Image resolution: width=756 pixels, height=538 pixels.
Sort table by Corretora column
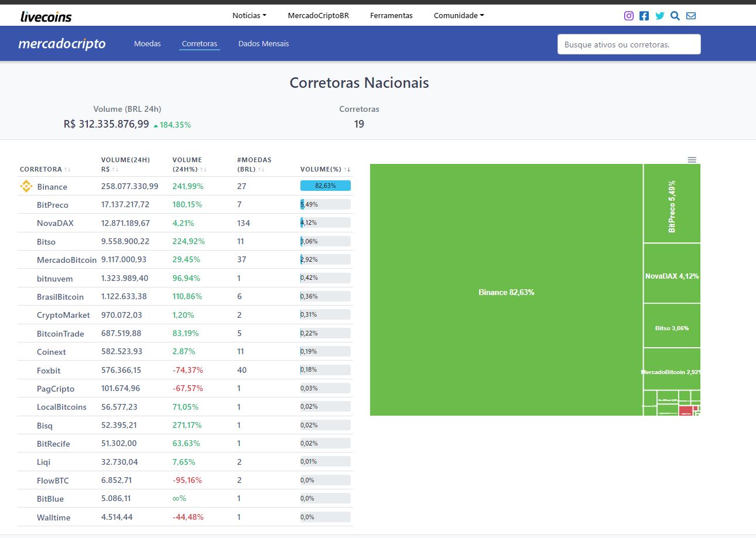click(x=45, y=169)
